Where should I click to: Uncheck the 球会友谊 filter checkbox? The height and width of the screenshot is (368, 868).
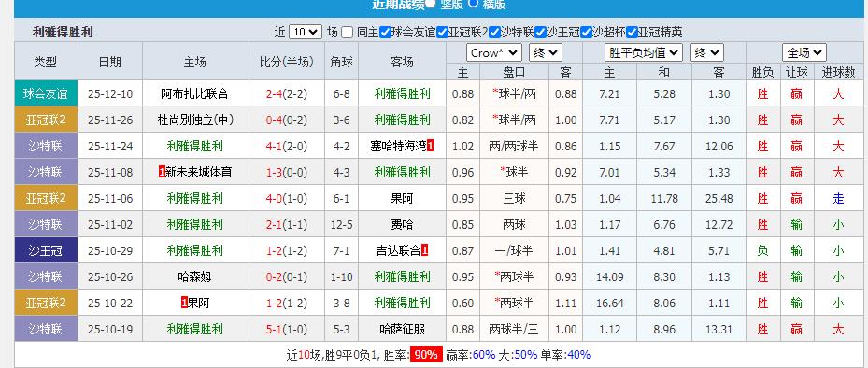tap(385, 33)
